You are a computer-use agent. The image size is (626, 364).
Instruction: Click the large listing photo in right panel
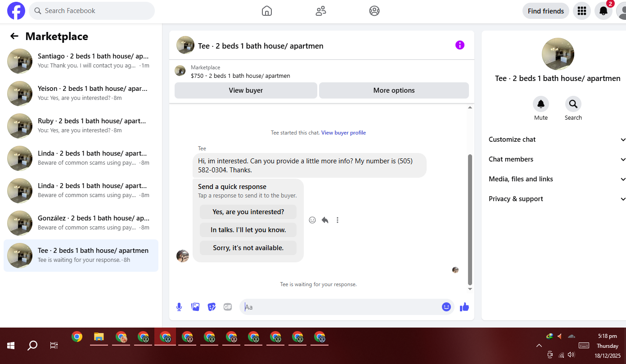(558, 54)
